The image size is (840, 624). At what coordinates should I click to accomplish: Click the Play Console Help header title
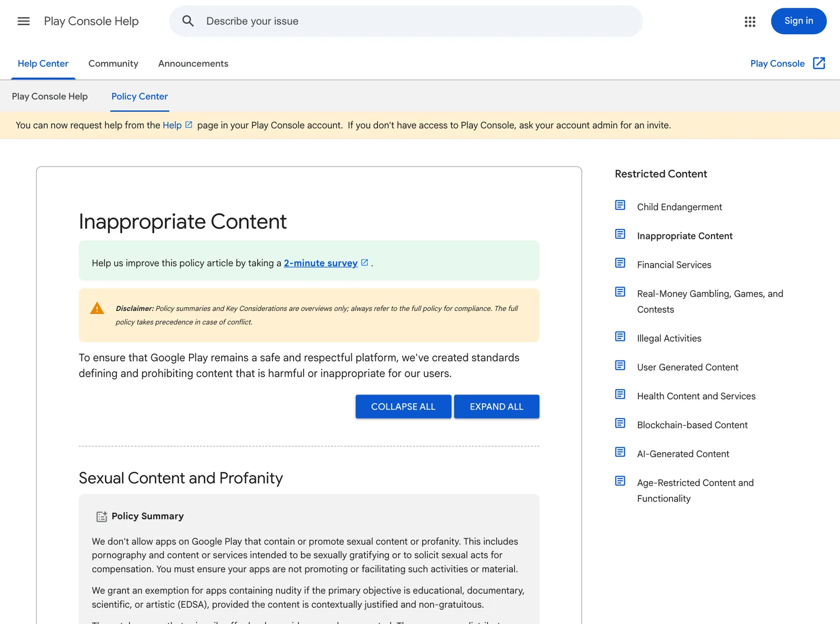click(x=91, y=21)
